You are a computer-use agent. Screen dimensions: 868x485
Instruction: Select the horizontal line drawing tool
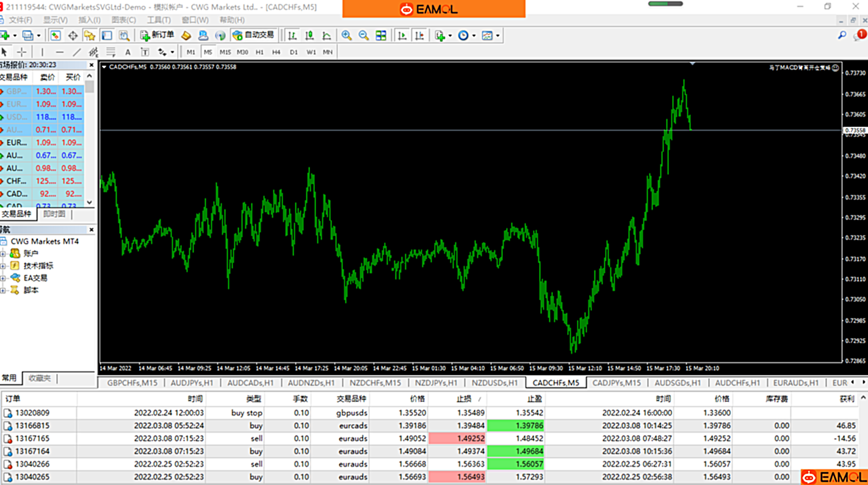[x=59, y=52]
